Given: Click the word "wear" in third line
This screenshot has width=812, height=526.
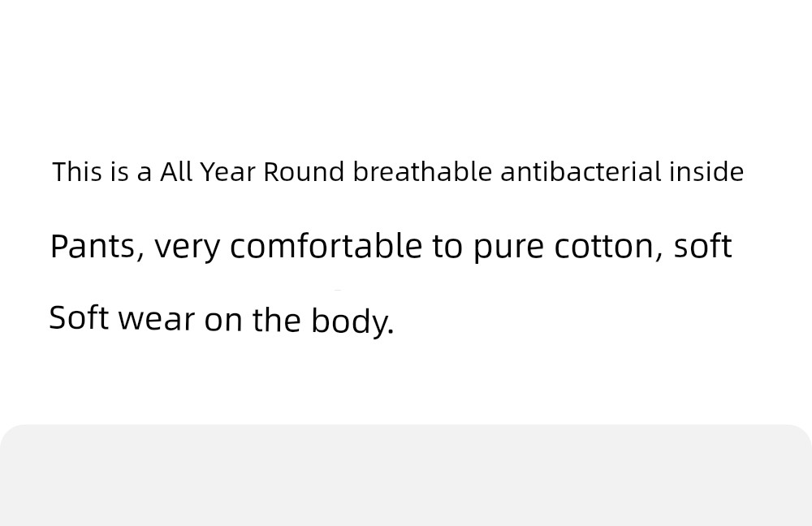Looking at the screenshot, I should point(157,320).
